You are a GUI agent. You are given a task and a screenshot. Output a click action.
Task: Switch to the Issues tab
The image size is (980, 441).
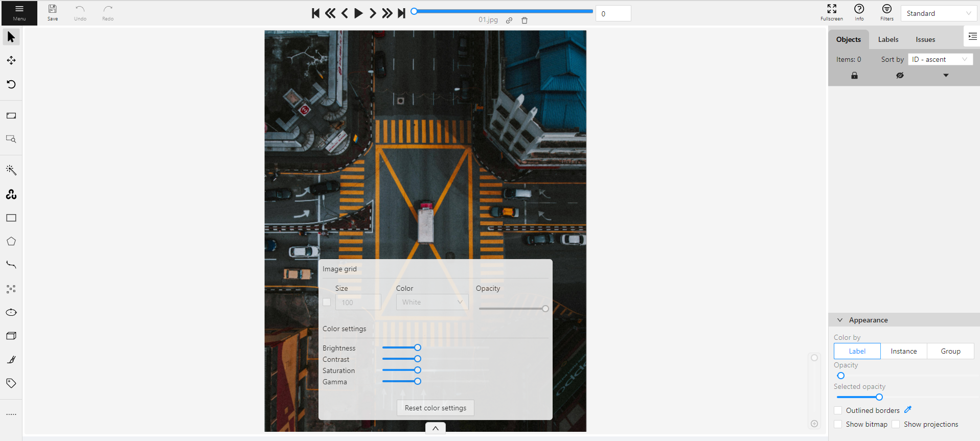pos(925,39)
